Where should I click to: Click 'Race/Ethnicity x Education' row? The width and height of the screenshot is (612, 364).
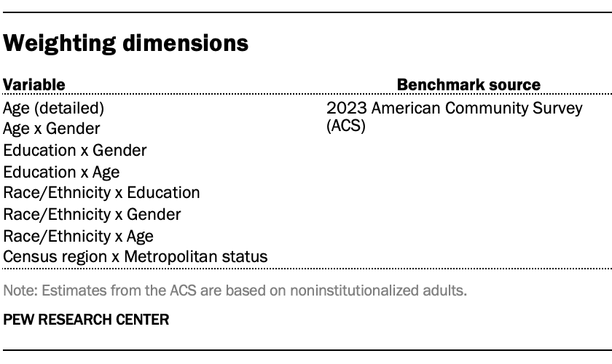tap(101, 193)
